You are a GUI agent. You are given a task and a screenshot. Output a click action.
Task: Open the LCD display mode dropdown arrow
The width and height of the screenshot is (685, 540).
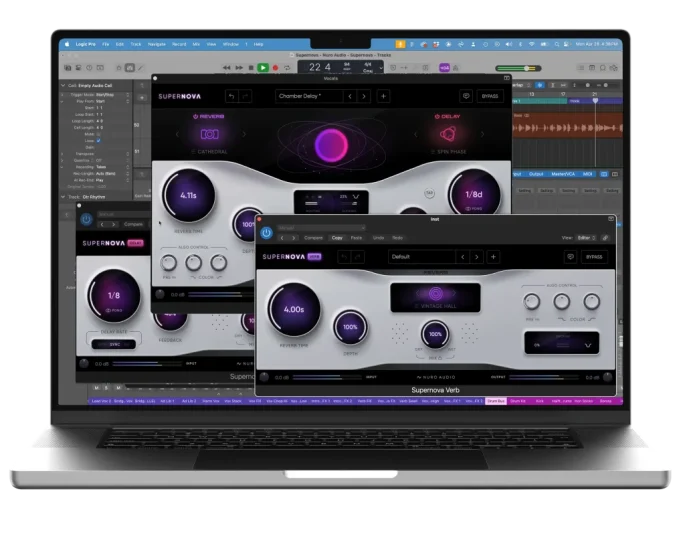click(x=381, y=68)
